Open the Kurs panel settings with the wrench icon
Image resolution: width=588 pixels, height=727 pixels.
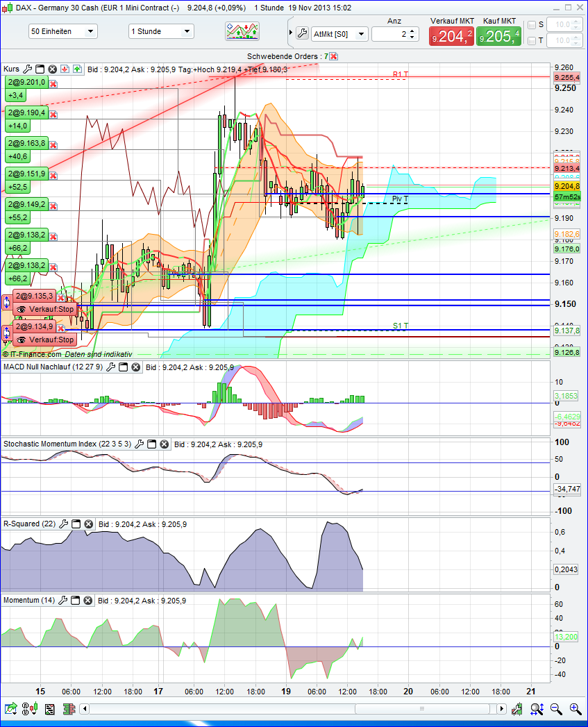pos(27,69)
